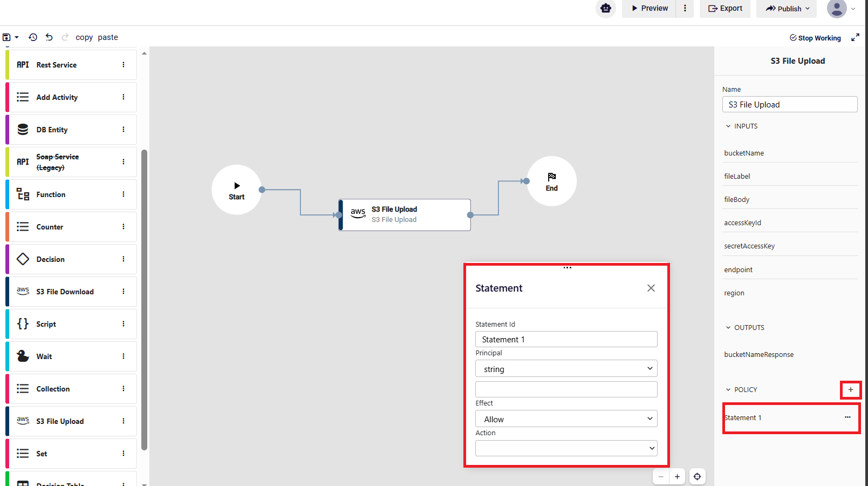
Task: Click Stop Working
Action: [815, 38]
